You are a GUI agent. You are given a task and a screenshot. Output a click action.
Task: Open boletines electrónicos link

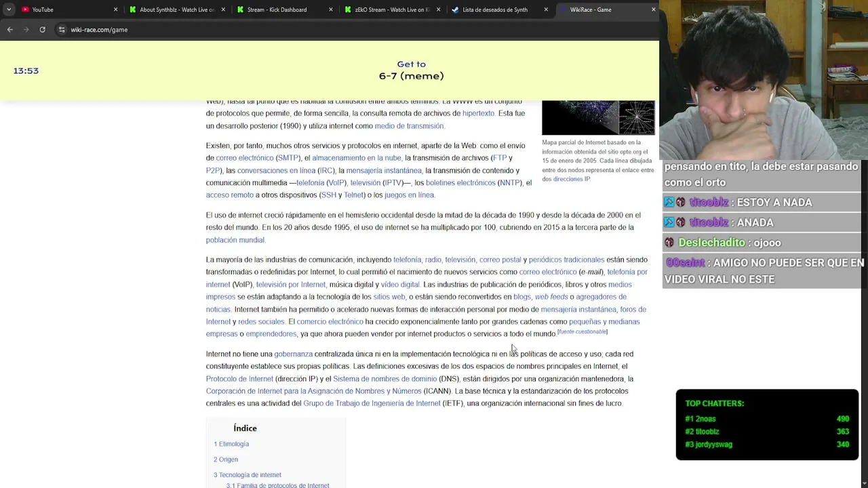point(460,183)
